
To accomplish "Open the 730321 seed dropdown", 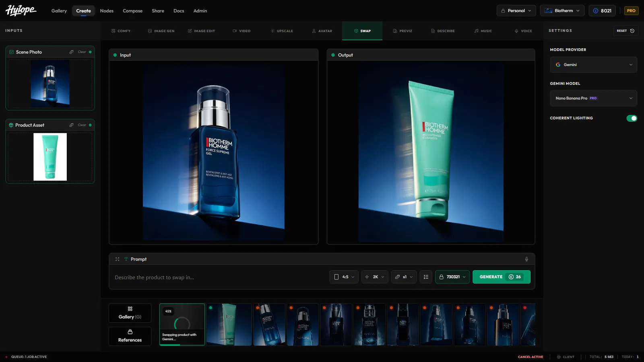I will coord(452,277).
